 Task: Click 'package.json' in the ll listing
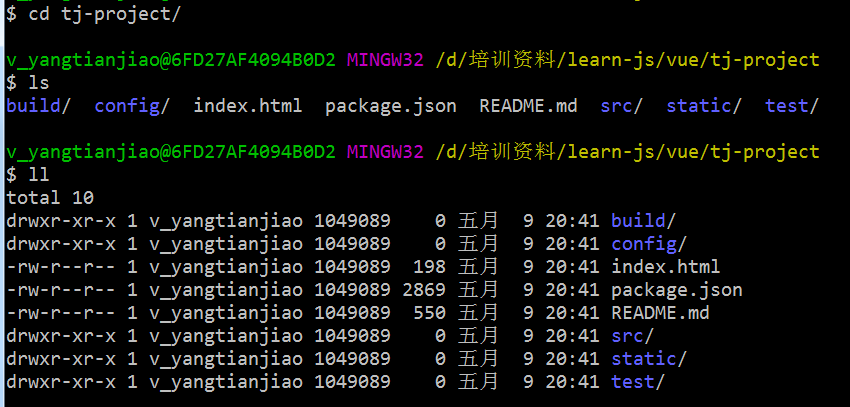[677, 289]
